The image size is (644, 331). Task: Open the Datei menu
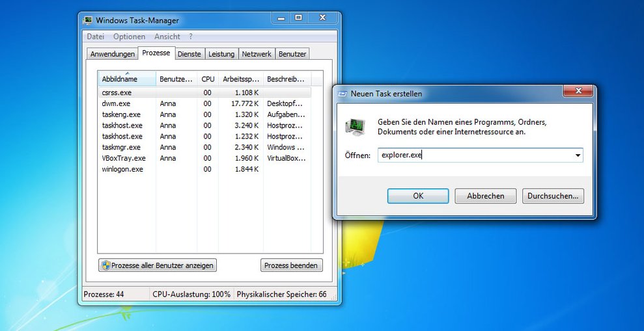tap(95, 36)
